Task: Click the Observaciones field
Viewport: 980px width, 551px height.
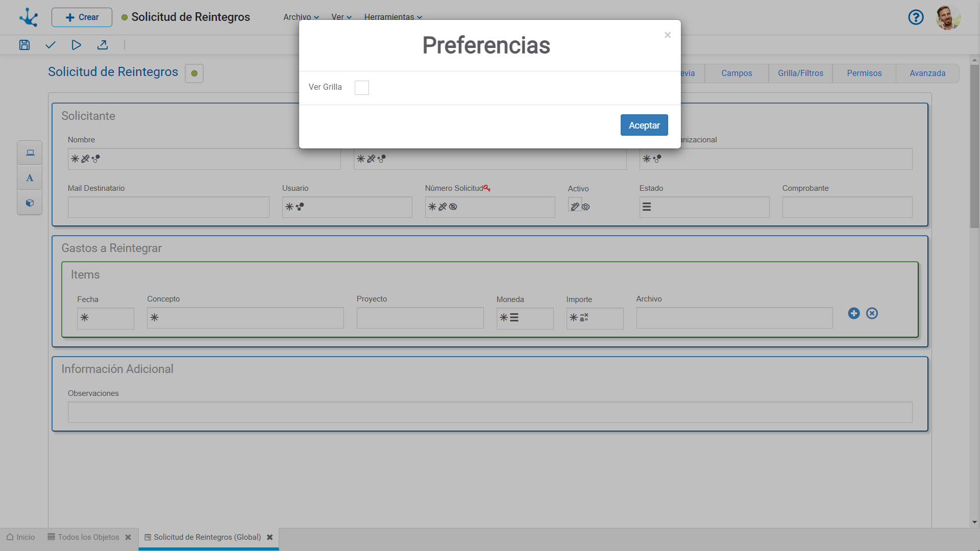Action: click(x=490, y=412)
